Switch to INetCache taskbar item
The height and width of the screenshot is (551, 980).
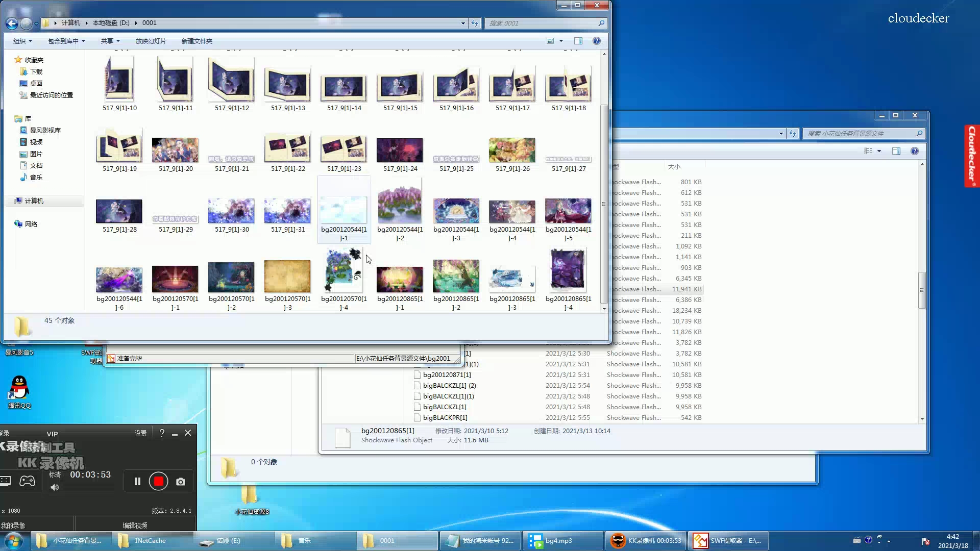[x=153, y=541]
